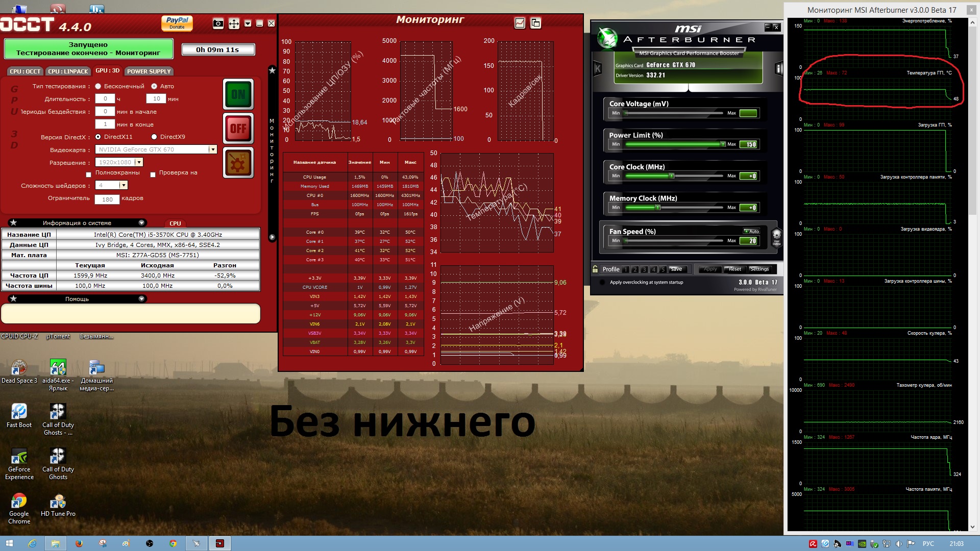This screenshot has width=980, height=551.
Task: Open the Видеокарта GPU dropdown
Action: pyautogui.click(x=213, y=149)
